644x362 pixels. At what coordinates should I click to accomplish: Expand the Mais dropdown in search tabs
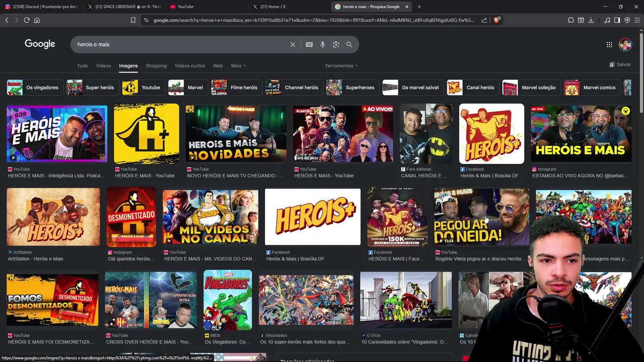[x=238, y=66]
